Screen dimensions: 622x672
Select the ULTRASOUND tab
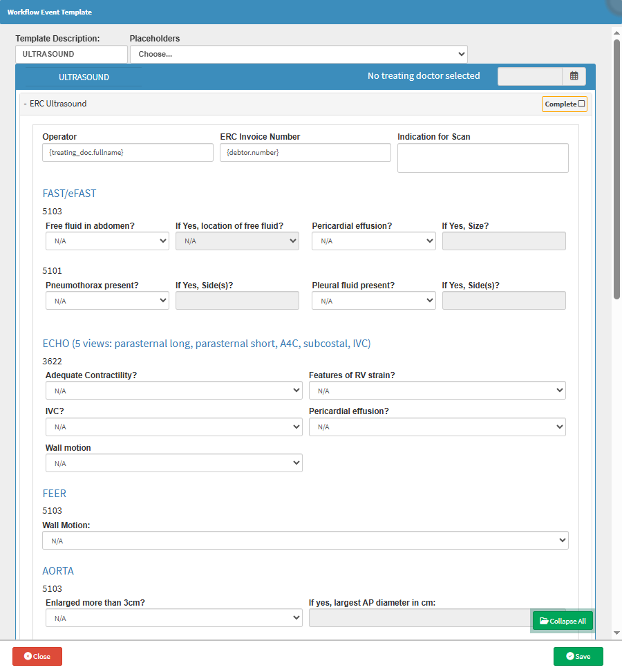click(84, 77)
